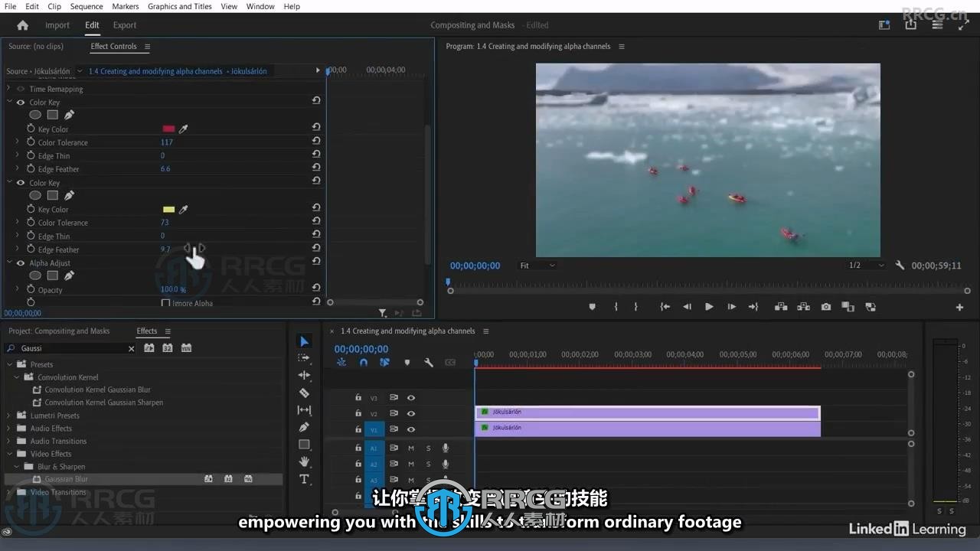Draw free bezier mask for Alpha Adjust

[x=69, y=275]
